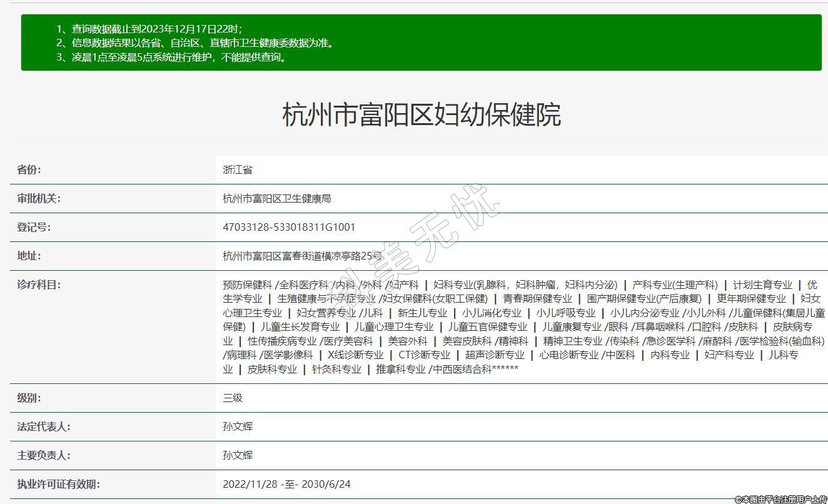Image resolution: width=828 pixels, height=504 pixels.
Task: Click 孙文辉 in the 主要负责人 row
Action: [x=238, y=455]
